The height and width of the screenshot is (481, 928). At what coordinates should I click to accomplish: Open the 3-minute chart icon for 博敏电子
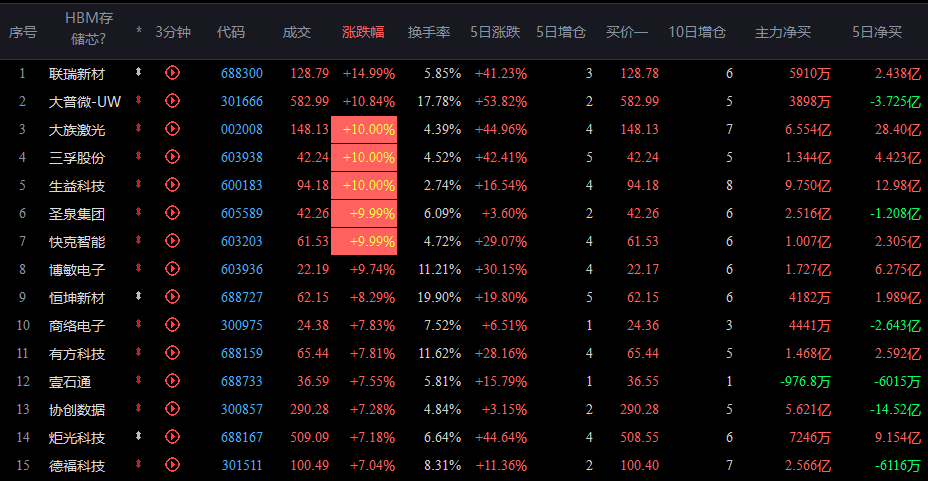172,269
